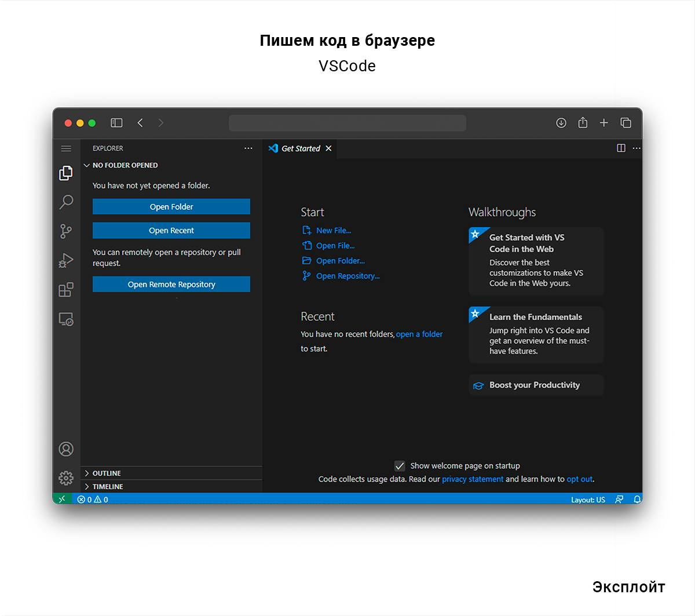Screen dimensions: 695x616
Task: Click the opt out link
Action: click(x=580, y=479)
